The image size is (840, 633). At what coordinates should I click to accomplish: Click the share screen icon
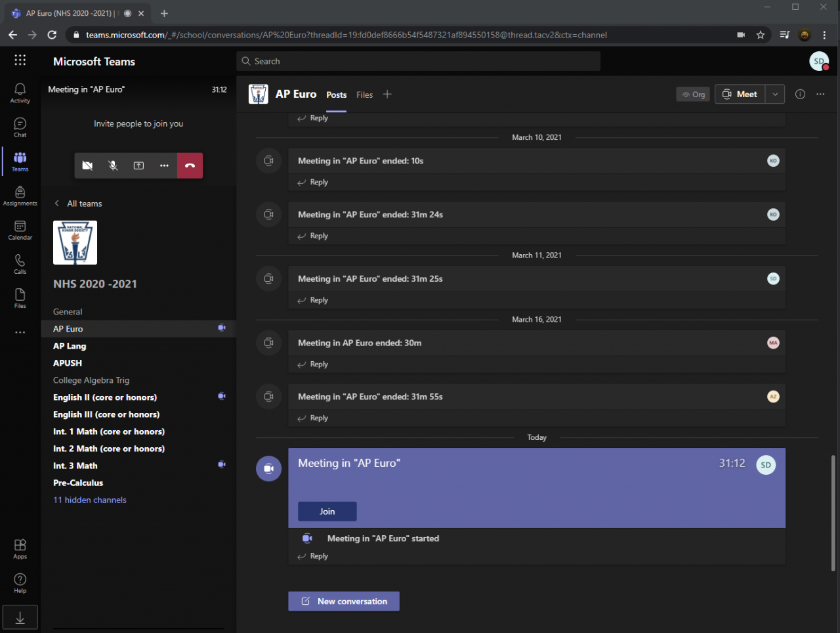tap(138, 165)
